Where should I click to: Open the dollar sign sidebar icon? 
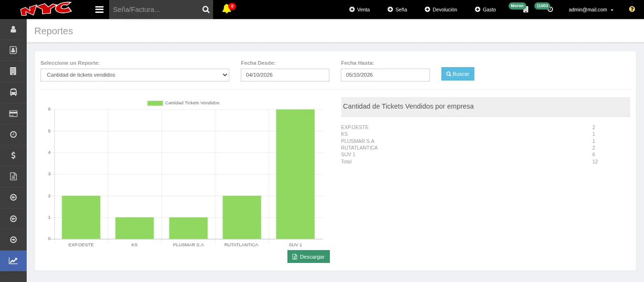(13, 155)
